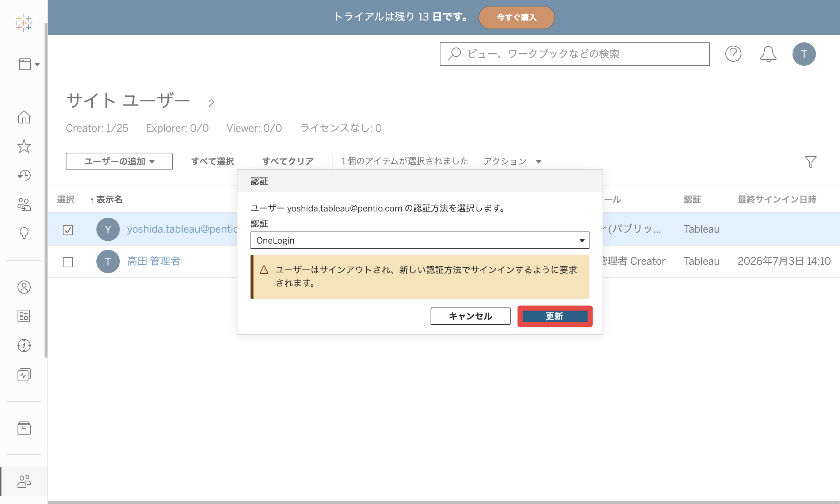The height and width of the screenshot is (504, 840).
Task: Open Personal Space person icon
Action: (x=24, y=287)
